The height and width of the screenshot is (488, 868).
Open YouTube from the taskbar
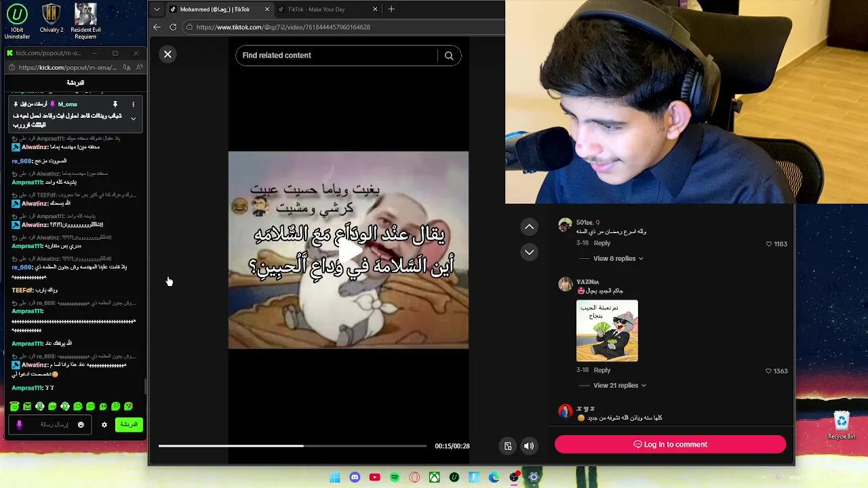click(374, 477)
